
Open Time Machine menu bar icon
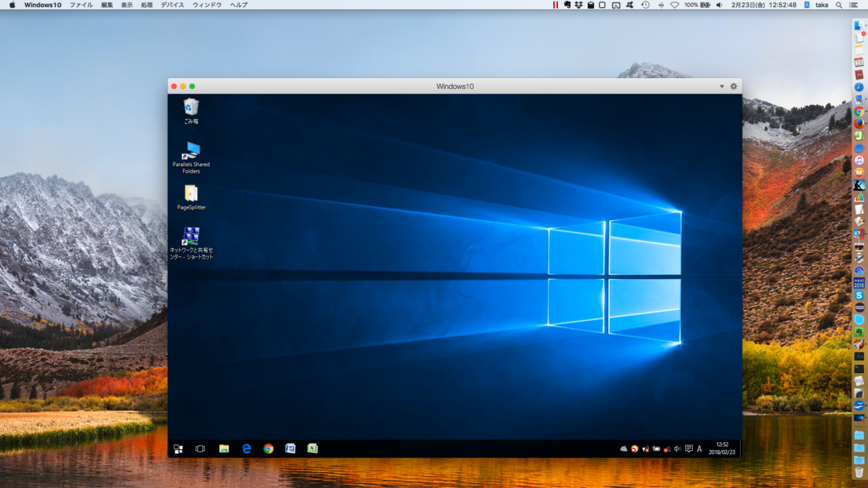[645, 5]
